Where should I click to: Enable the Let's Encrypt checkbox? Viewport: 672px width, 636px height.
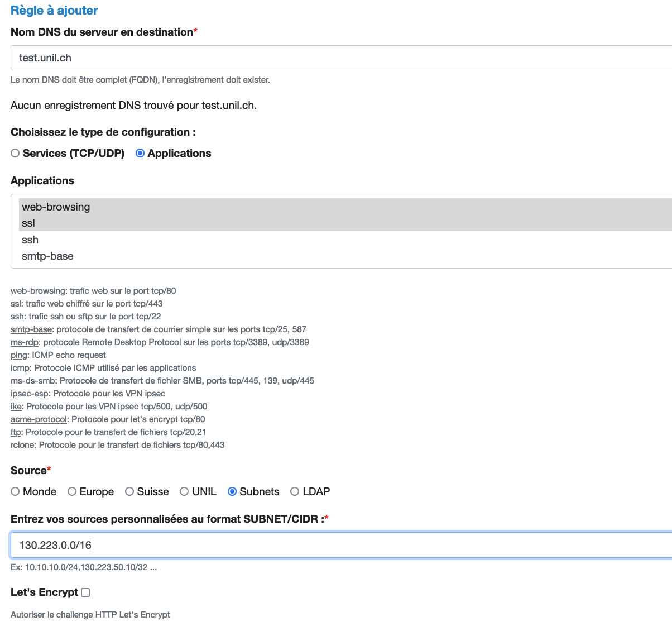click(85, 592)
